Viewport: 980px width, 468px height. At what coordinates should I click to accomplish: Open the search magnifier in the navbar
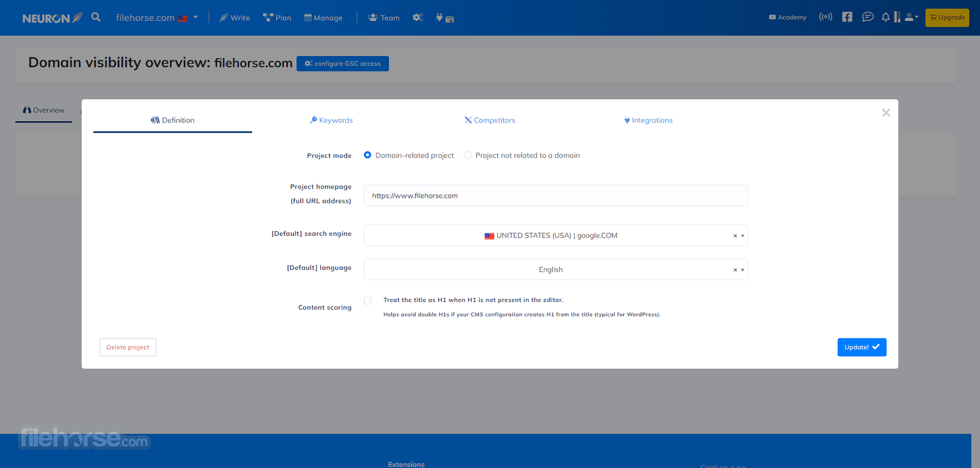pos(96,17)
